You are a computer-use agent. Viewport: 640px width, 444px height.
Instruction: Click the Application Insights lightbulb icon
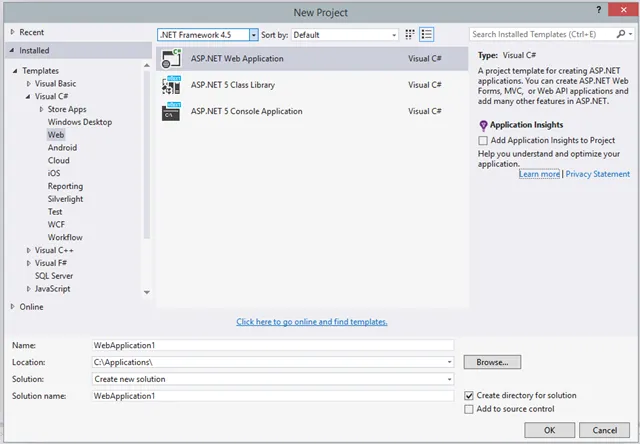[483, 125]
